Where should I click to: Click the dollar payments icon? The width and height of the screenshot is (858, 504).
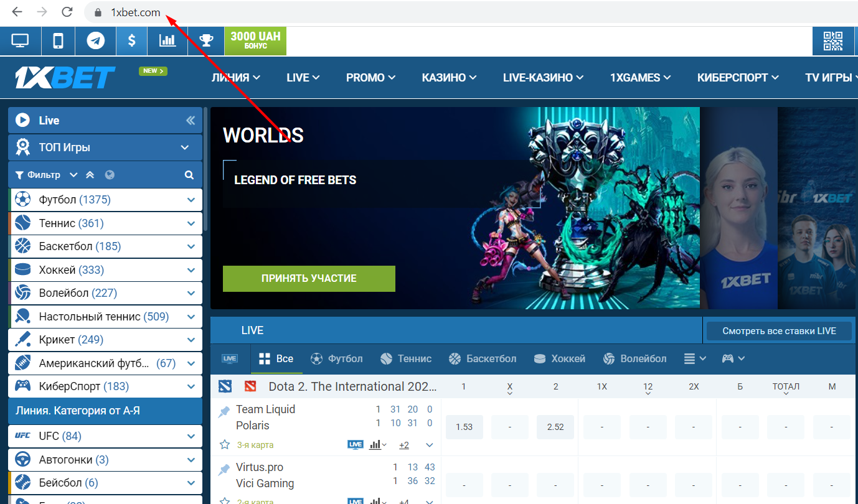[x=132, y=42]
